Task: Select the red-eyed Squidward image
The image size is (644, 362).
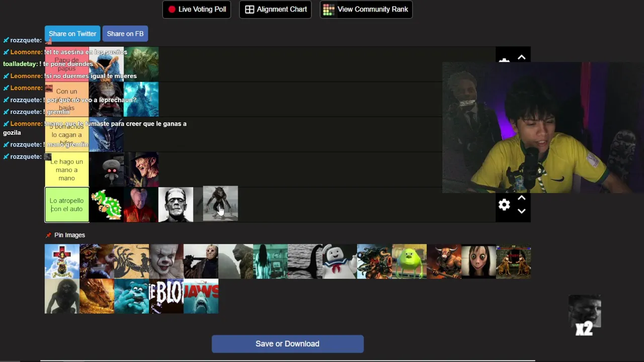Action: pyautogui.click(x=106, y=169)
